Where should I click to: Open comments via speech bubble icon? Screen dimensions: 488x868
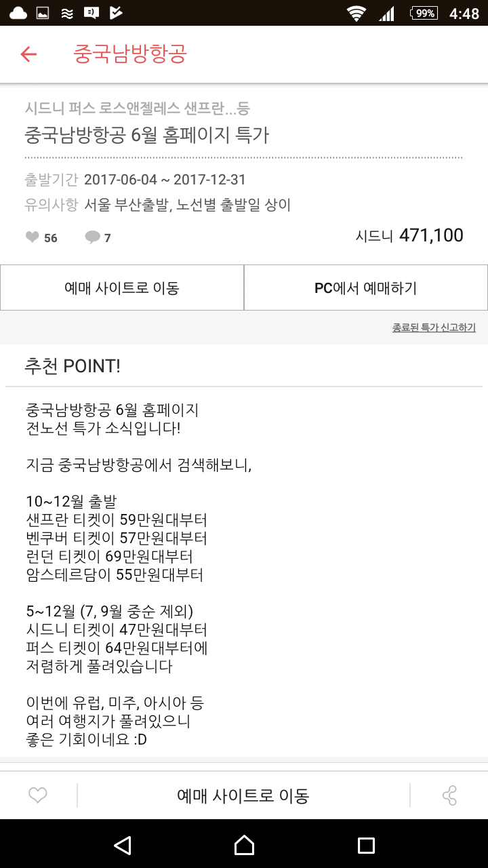92,237
